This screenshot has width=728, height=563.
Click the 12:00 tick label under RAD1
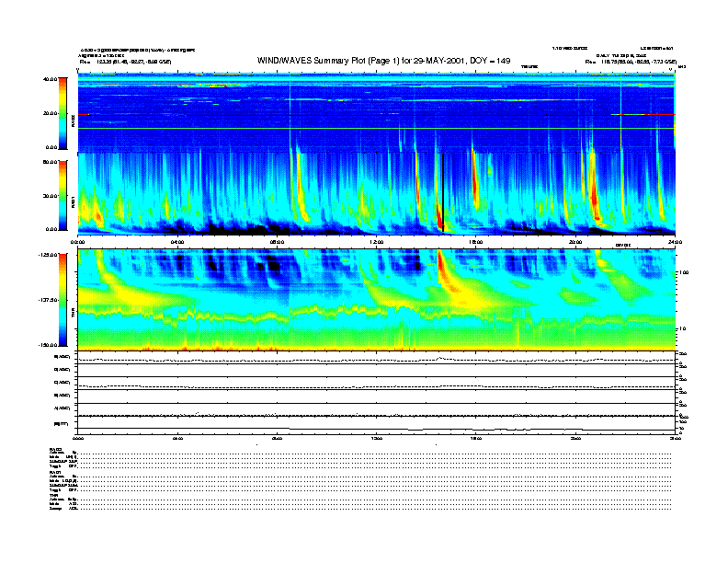pos(377,242)
